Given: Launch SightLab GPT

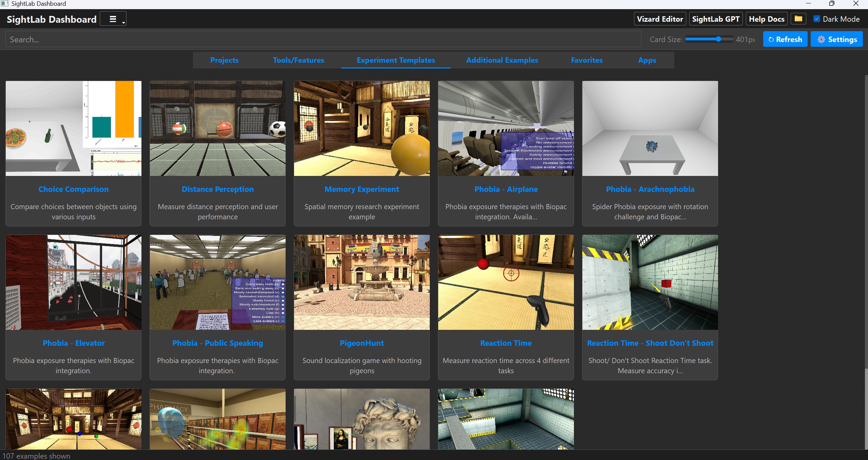Looking at the screenshot, I should (716, 19).
